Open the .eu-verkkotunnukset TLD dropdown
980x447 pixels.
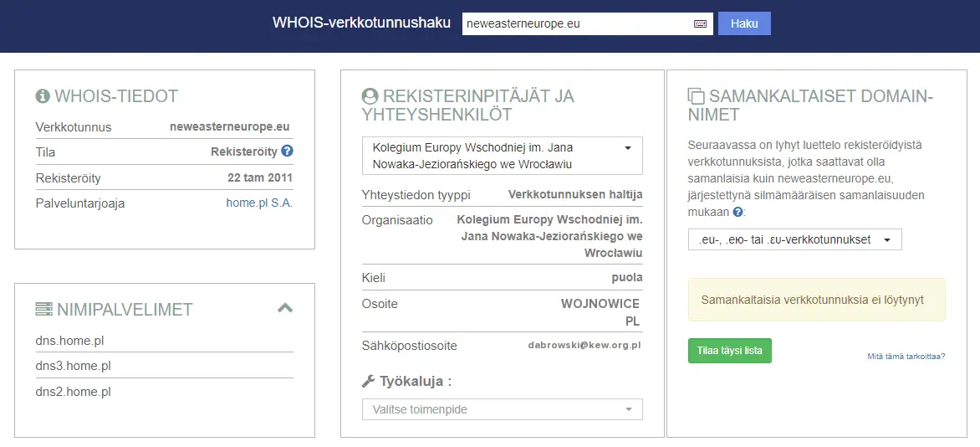coord(795,239)
